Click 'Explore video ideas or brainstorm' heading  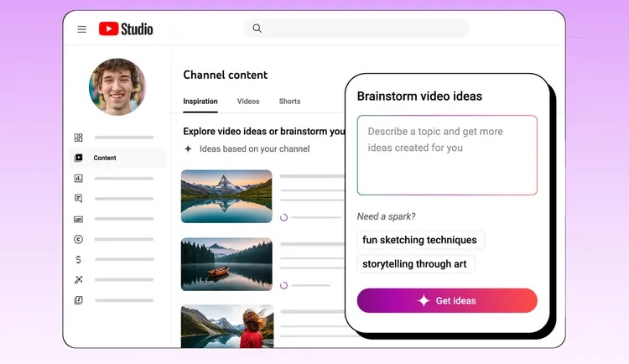pos(264,131)
